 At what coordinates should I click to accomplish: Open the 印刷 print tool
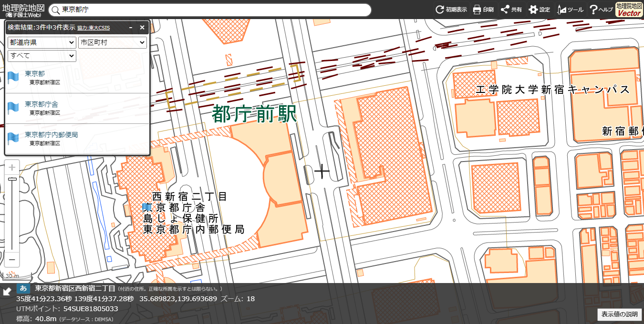tap(483, 10)
